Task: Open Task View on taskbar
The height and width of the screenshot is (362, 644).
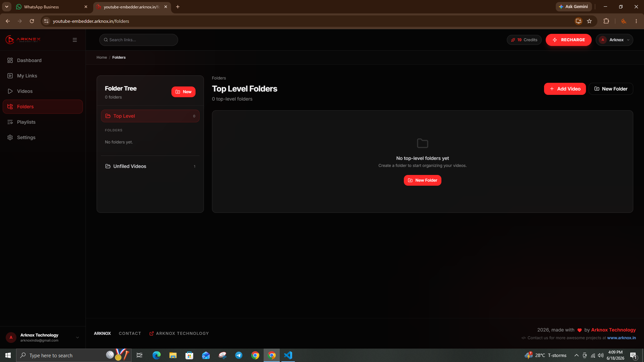Action: 140,355
